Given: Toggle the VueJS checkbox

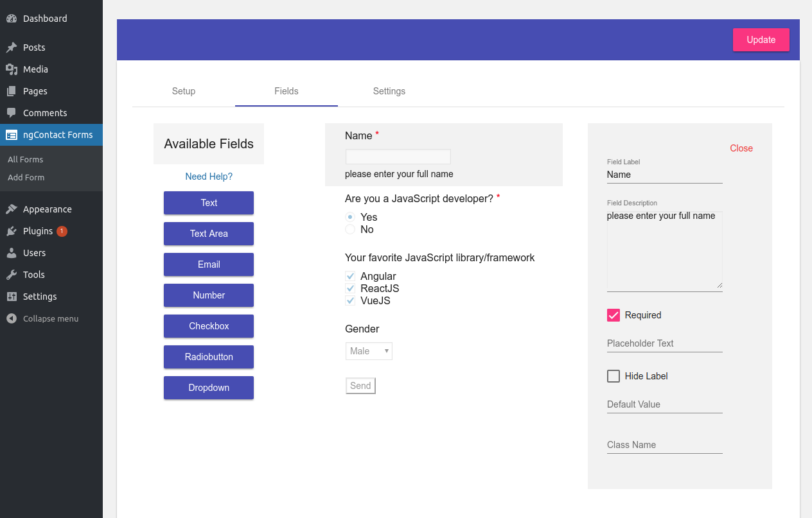Looking at the screenshot, I should 350,300.
